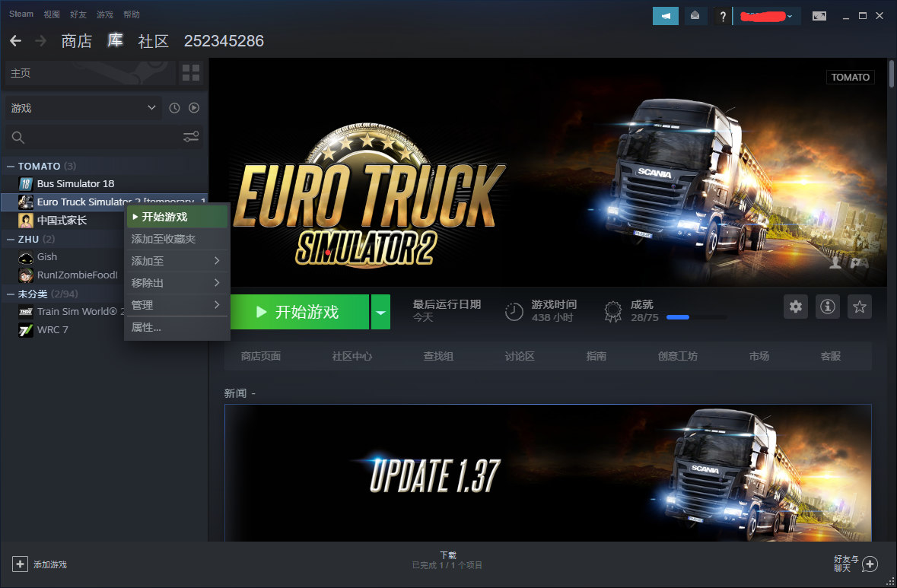Click the announcements megaphone icon

pyautogui.click(x=665, y=16)
